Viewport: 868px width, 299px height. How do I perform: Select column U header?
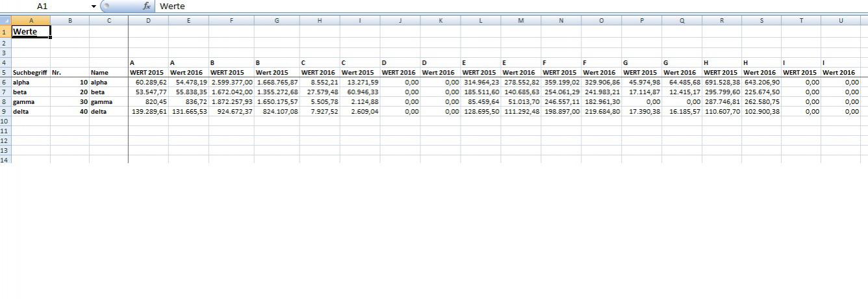841,21
